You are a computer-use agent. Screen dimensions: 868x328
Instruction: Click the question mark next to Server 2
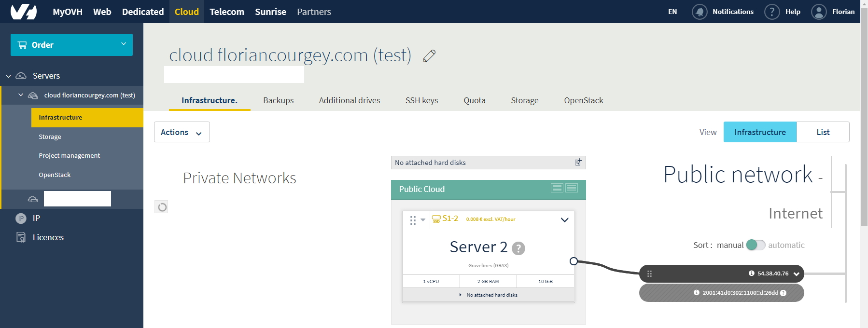point(518,248)
